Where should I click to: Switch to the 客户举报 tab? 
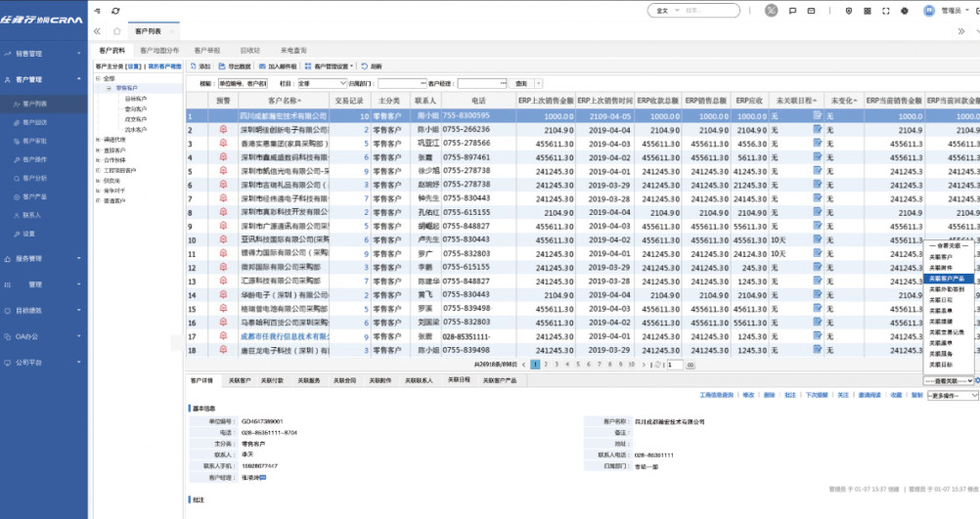(207, 50)
